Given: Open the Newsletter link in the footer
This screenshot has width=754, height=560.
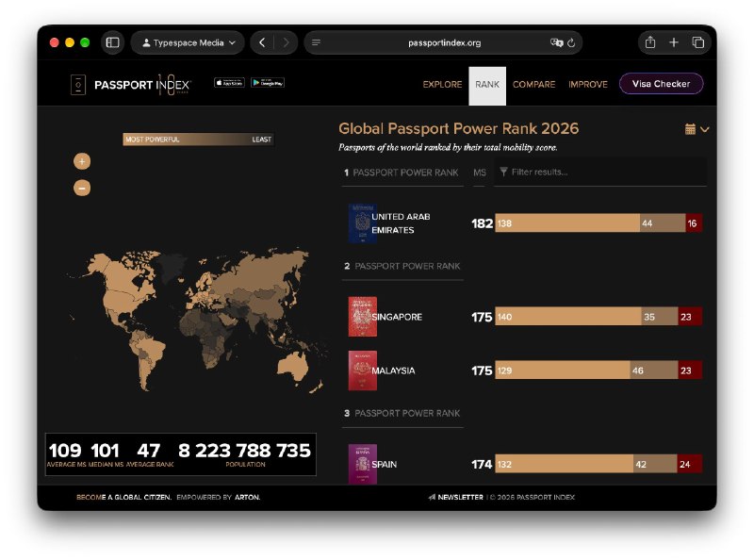Looking at the screenshot, I should click(456, 497).
